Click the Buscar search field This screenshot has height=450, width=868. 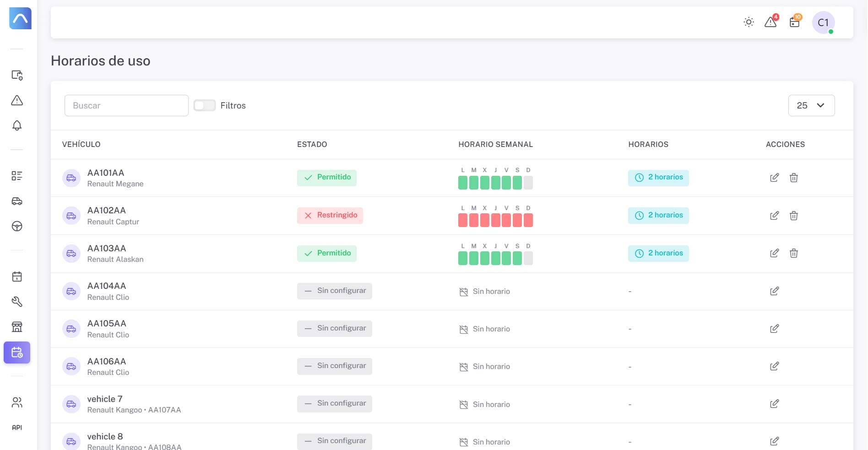coord(126,105)
